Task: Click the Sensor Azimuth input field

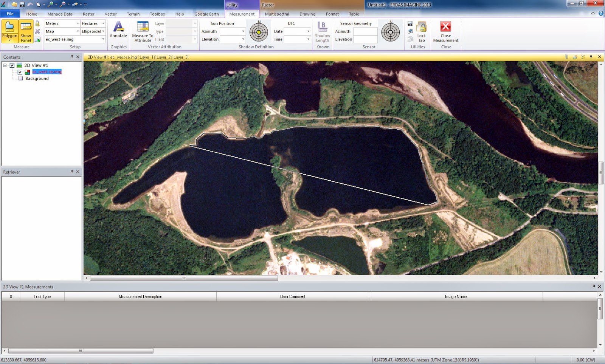Action: [365, 31]
